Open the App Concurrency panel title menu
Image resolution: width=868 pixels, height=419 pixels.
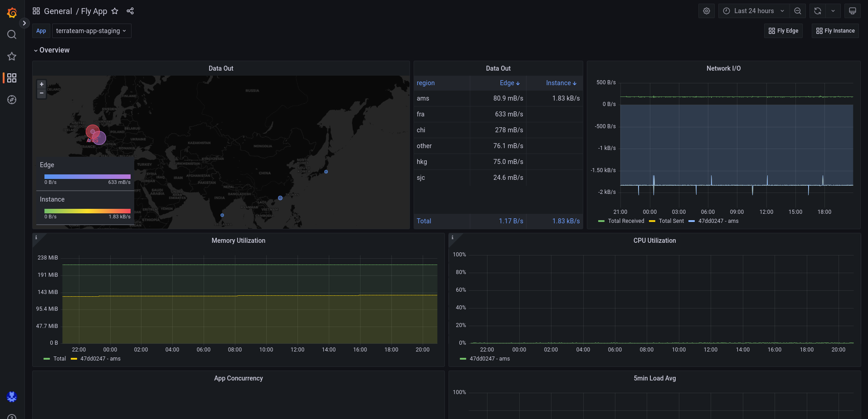click(x=239, y=378)
